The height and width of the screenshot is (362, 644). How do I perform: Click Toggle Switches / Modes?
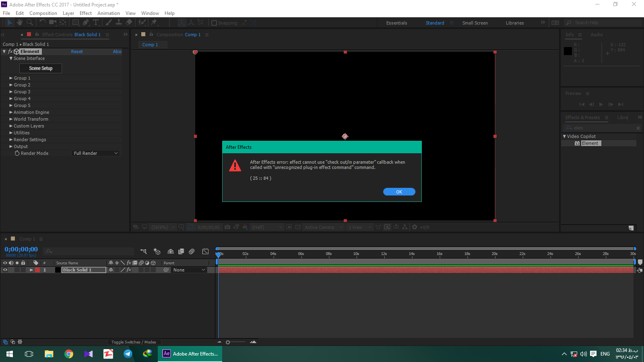[134, 342]
